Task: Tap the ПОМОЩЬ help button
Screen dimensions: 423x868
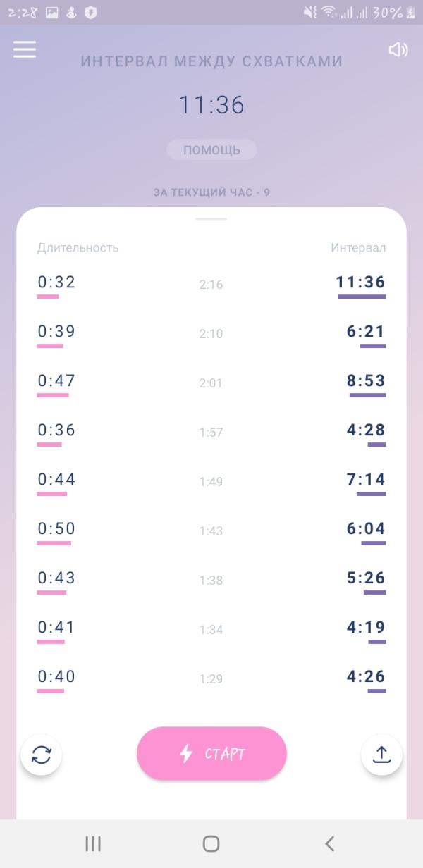Action: pyautogui.click(x=211, y=150)
